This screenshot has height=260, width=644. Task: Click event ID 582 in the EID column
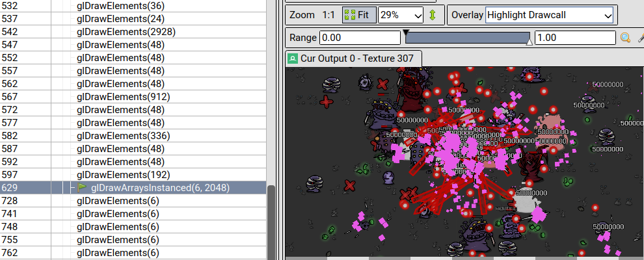(x=10, y=135)
